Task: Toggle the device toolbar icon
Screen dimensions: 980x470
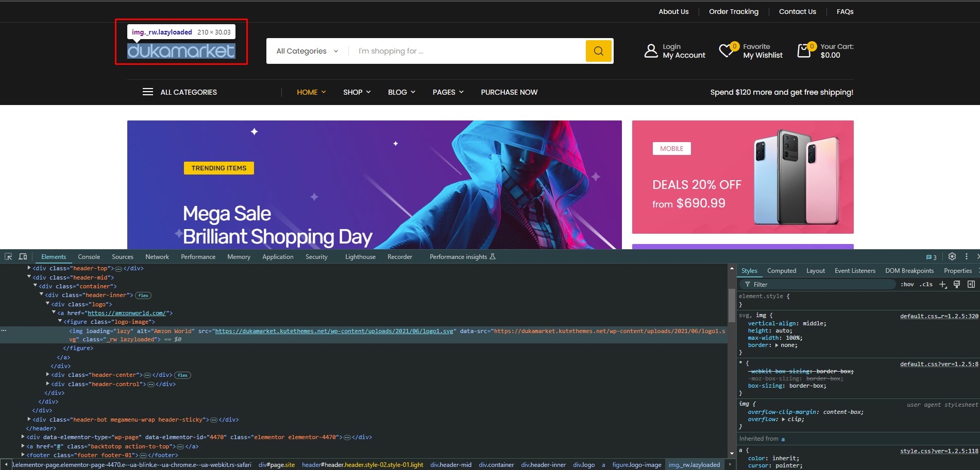Action: click(23, 256)
